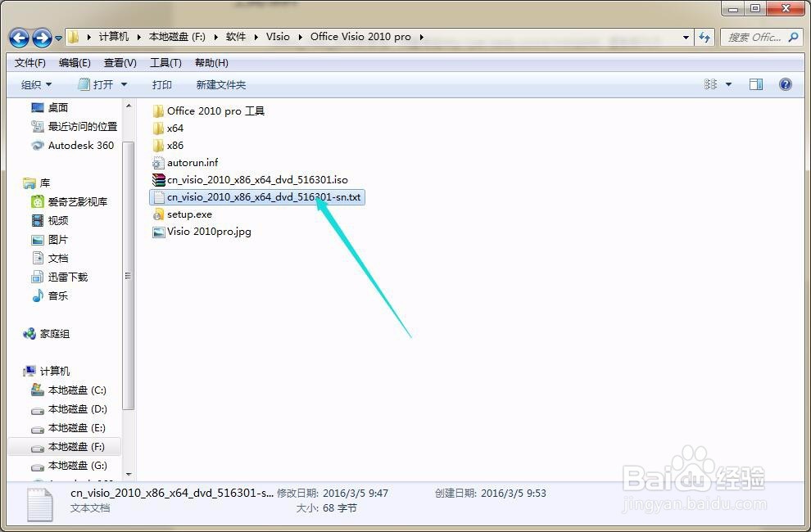Change the view mode icon

(711, 84)
